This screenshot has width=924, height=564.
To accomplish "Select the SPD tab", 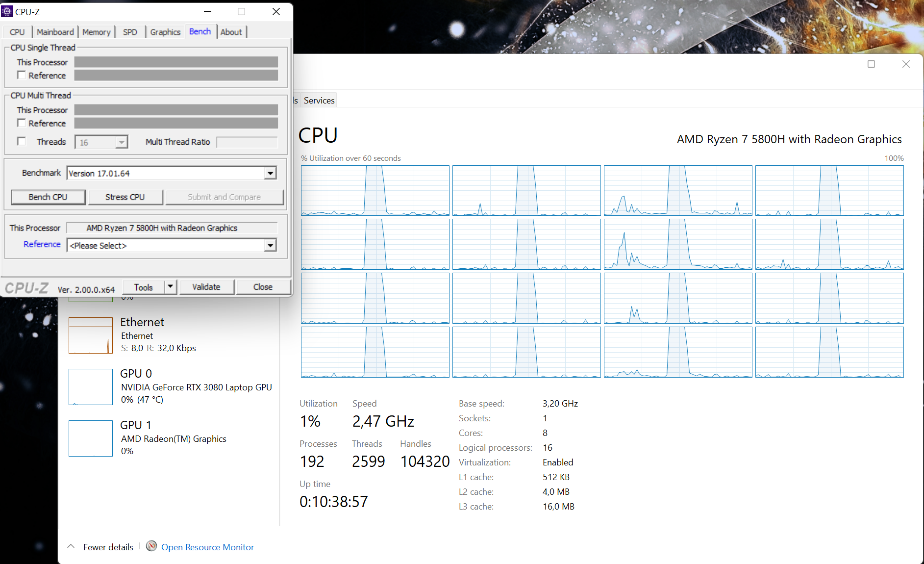I will pyautogui.click(x=130, y=32).
